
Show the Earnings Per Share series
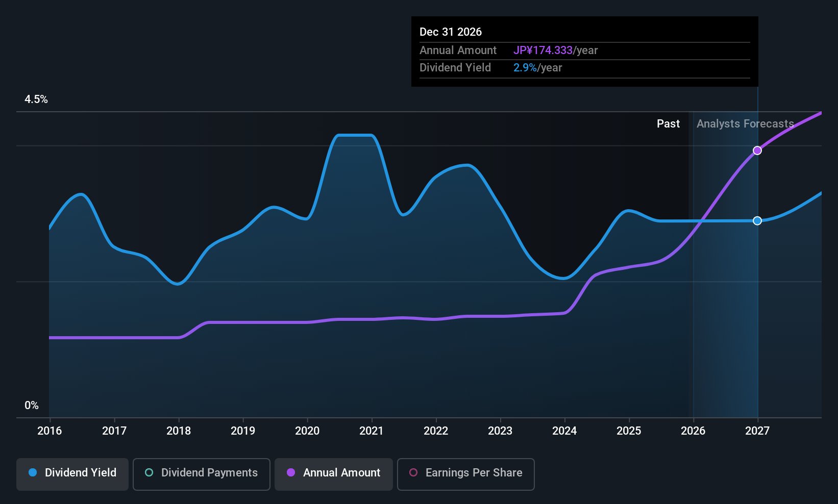465,474
